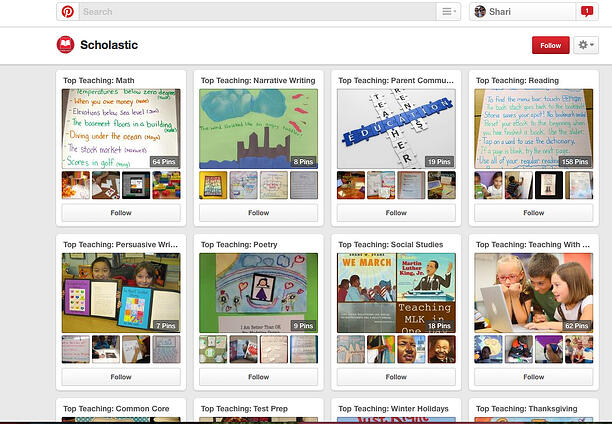Open the Math board cover image

click(121, 129)
